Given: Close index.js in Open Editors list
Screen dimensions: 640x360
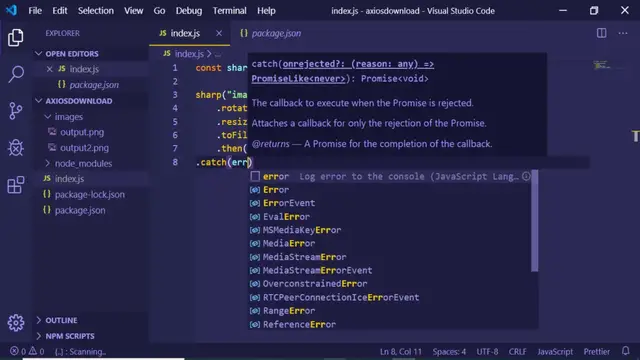Looking at the screenshot, I should click(x=49, y=69).
